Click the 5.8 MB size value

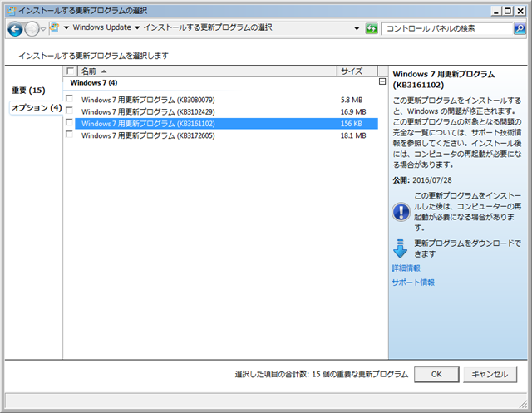click(352, 100)
